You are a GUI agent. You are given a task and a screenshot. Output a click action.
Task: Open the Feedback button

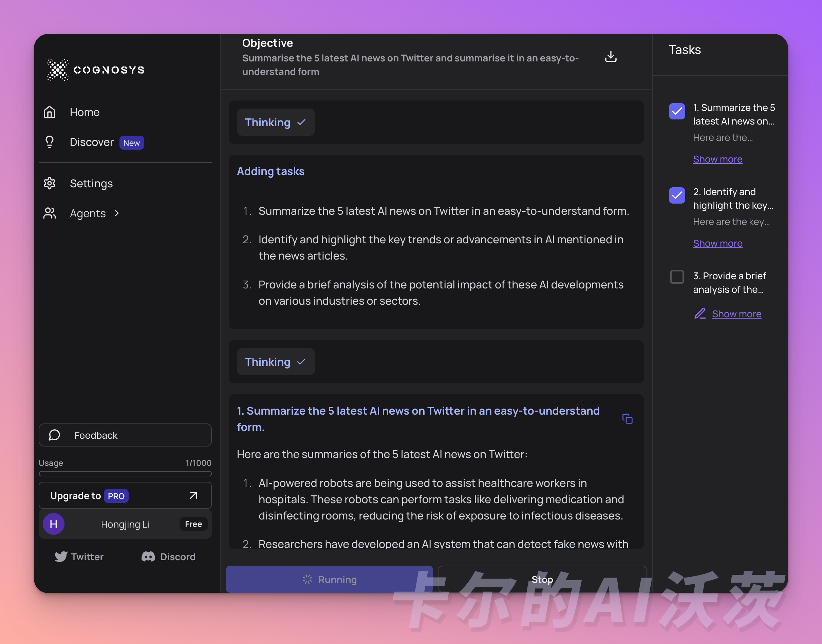point(125,435)
